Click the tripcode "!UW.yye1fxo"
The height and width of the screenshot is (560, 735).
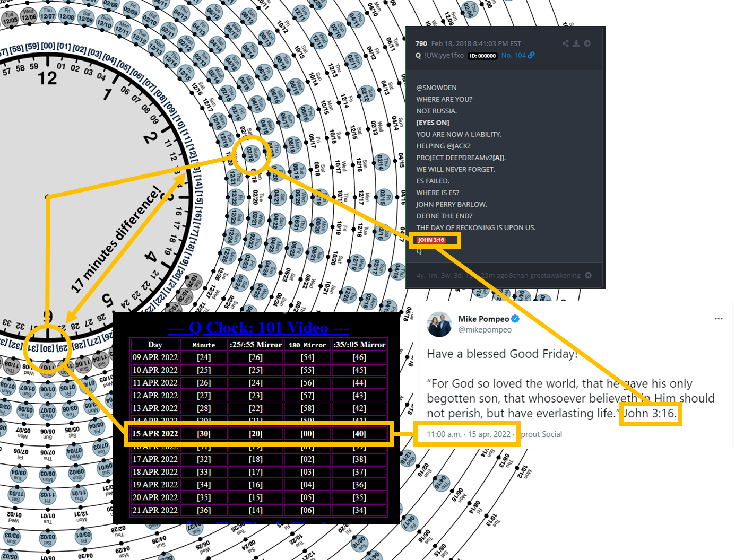(x=444, y=55)
